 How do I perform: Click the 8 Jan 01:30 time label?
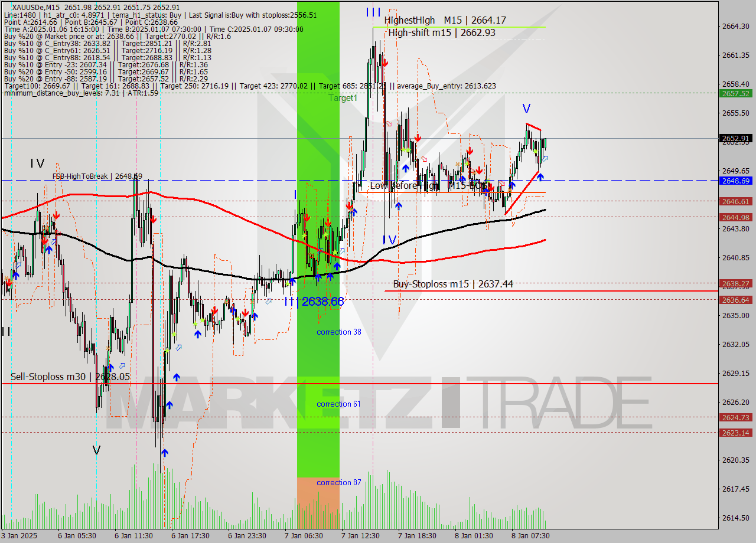click(474, 536)
